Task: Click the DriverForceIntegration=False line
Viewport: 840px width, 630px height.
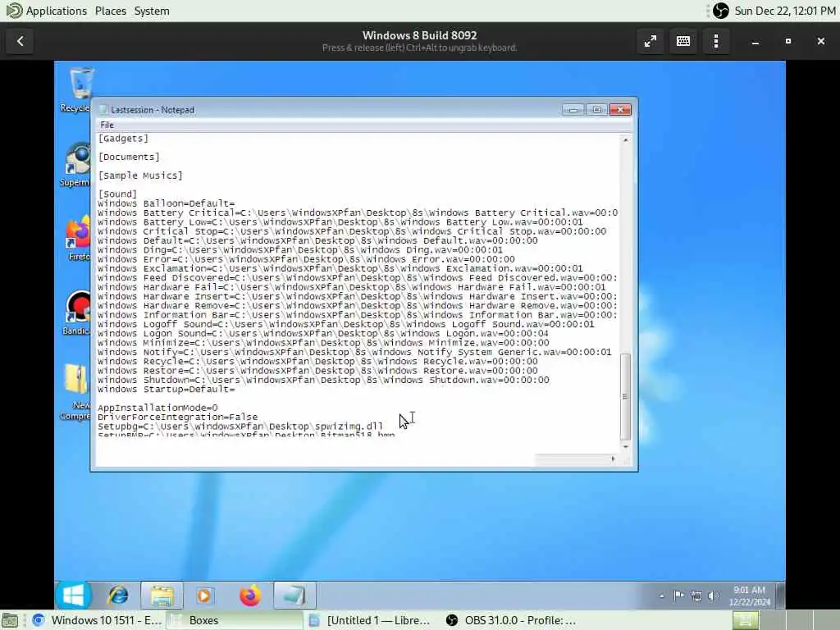Action: point(177,417)
